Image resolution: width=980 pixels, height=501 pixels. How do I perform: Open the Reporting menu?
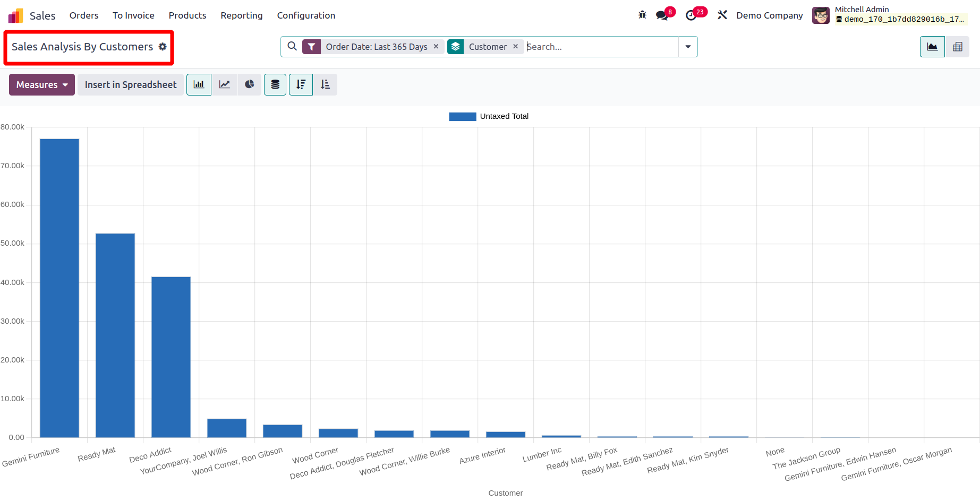point(242,15)
